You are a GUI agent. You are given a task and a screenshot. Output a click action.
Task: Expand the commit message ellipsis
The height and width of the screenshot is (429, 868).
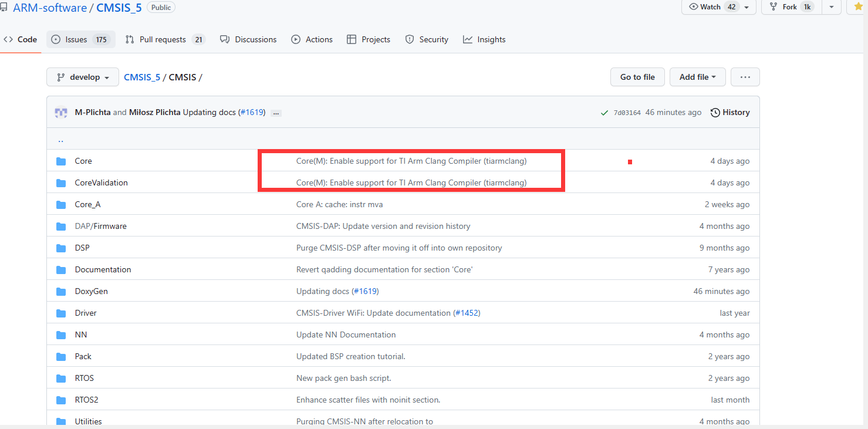[x=276, y=113]
